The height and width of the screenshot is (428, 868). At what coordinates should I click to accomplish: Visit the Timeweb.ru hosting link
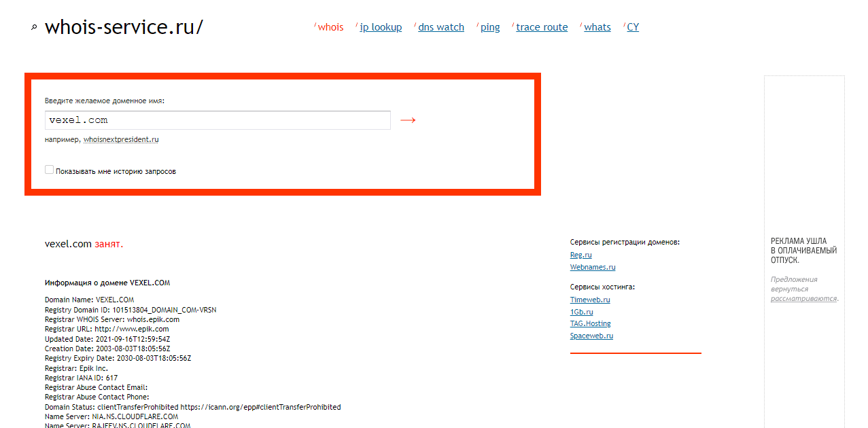point(589,300)
